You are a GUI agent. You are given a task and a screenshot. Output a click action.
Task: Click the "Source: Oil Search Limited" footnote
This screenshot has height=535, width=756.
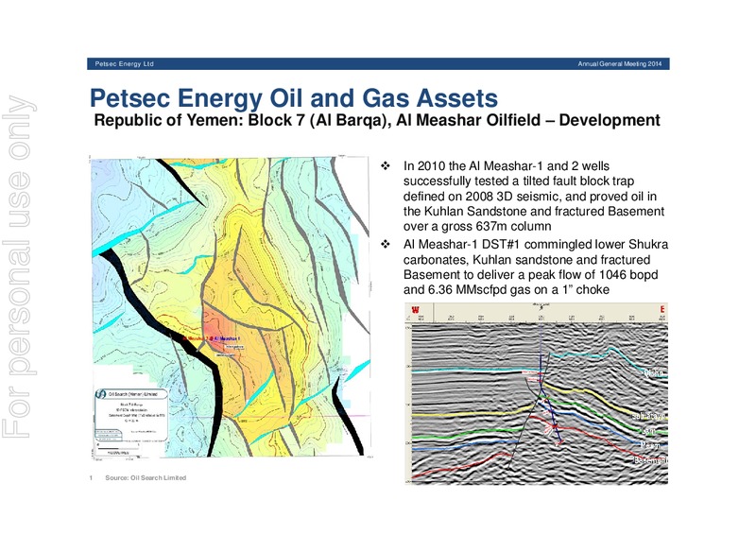click(x=146, y=477)
